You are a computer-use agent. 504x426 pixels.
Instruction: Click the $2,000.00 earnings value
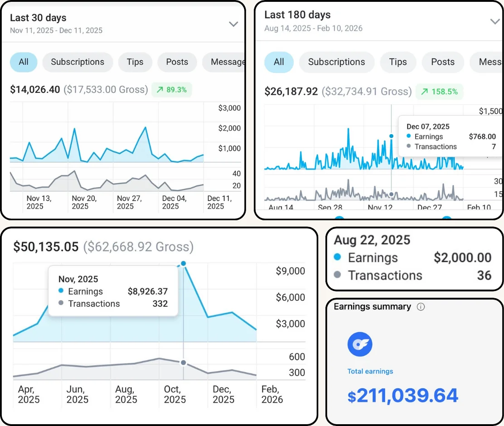coord(462,258)
